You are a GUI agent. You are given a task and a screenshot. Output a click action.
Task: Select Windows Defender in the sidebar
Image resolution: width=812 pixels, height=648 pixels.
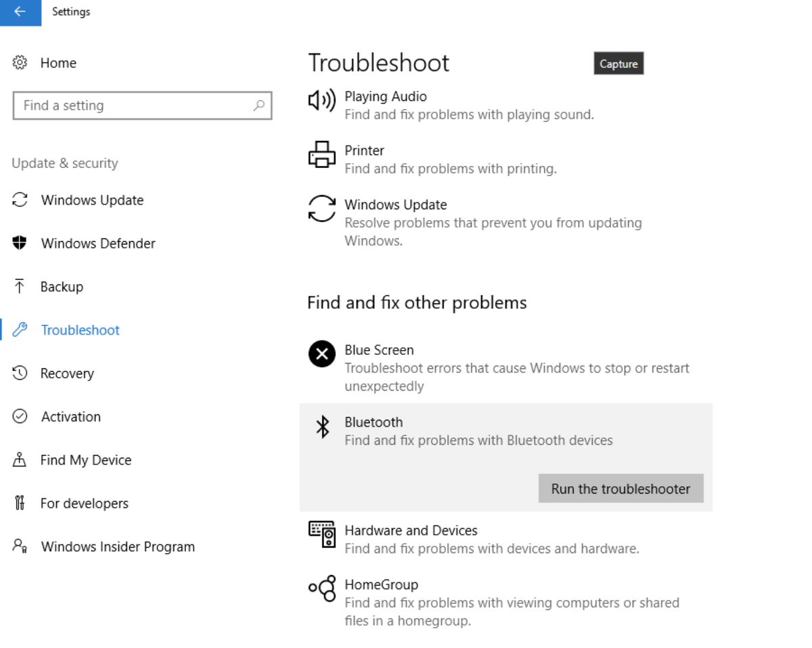(x=98, y=244)
